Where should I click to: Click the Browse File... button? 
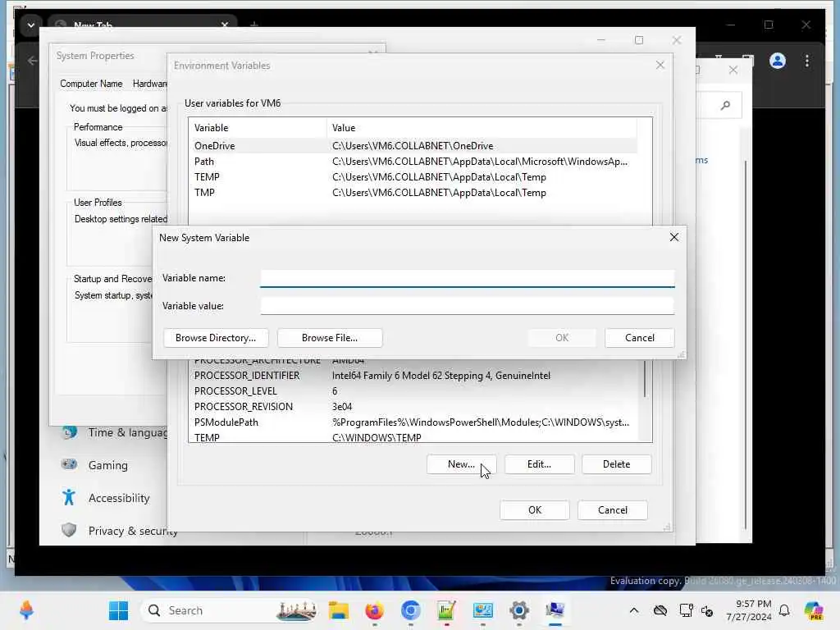coord(330,338)
